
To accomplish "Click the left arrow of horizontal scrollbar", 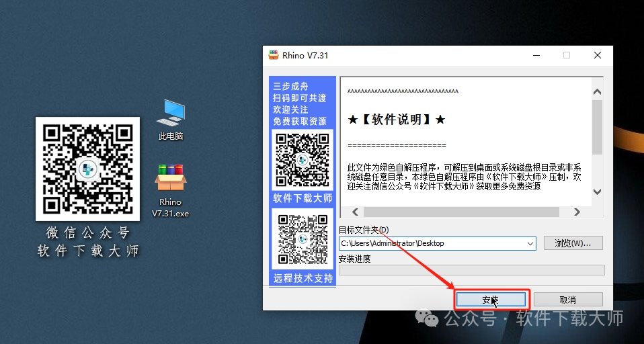I will (x=355, y=212).
